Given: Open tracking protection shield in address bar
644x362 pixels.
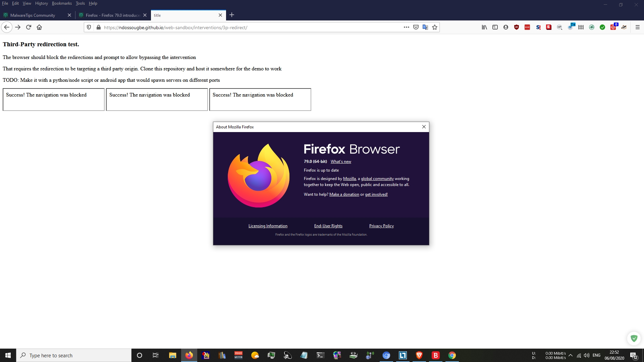Looking at the screenshot, I should [89, 27].
